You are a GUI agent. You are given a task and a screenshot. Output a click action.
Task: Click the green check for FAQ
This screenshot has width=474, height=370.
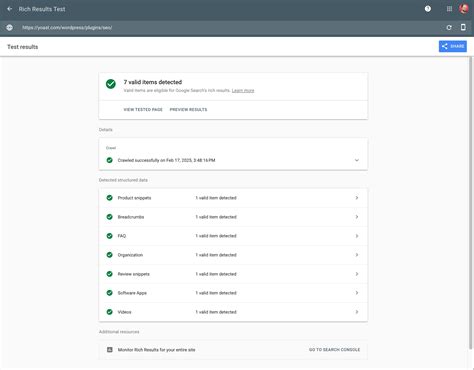coord(109,236)
